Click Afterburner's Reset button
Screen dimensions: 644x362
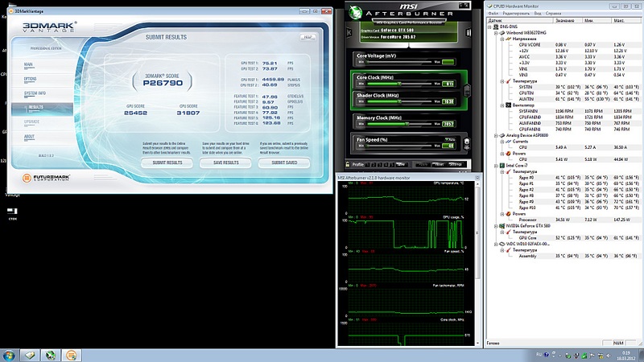tap(439, 165)
